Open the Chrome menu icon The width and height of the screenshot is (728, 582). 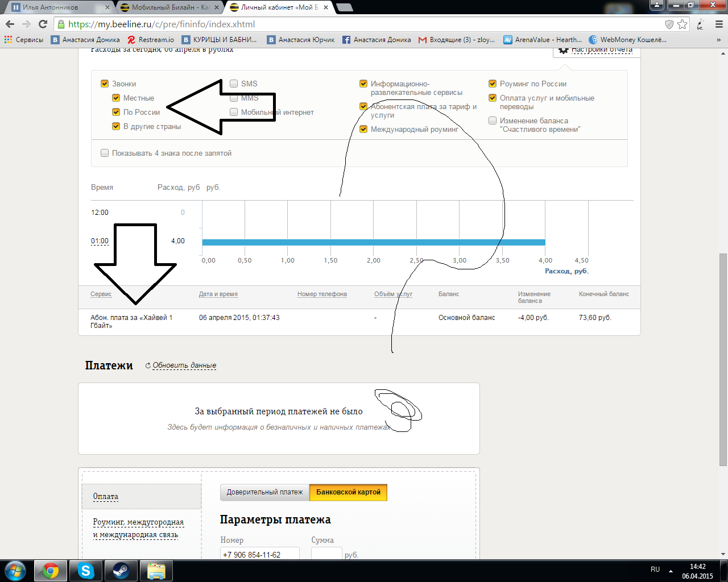pyautogui.click(x=718, y=24)
